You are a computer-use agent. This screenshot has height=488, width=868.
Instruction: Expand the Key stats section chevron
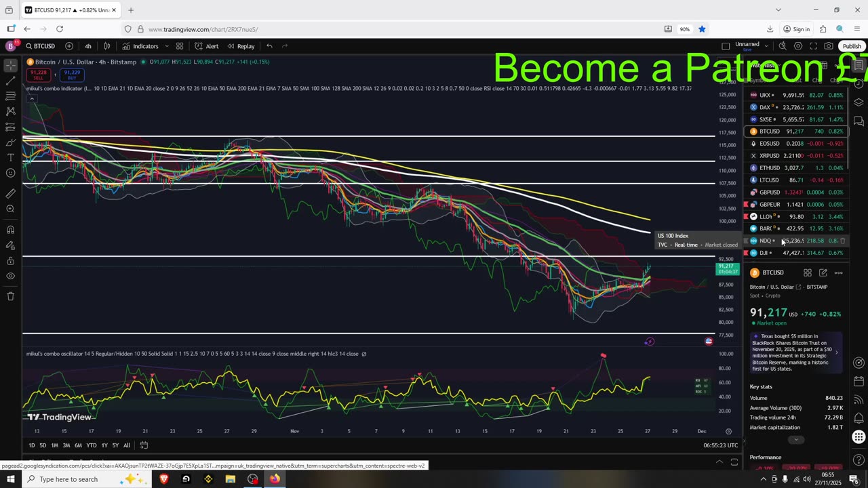796,440
